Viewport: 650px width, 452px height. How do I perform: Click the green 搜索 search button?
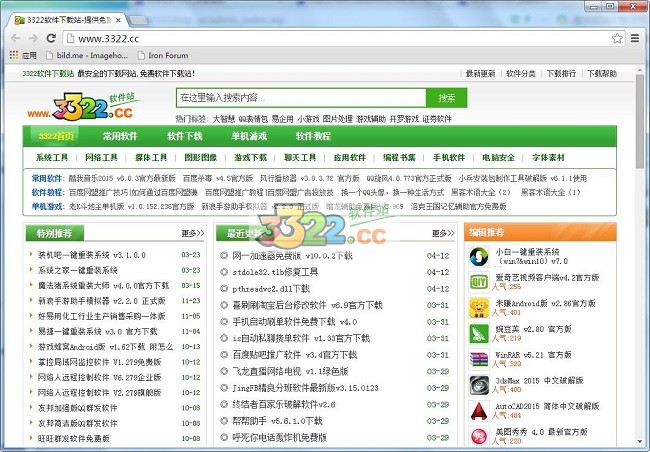click(446, 98)
